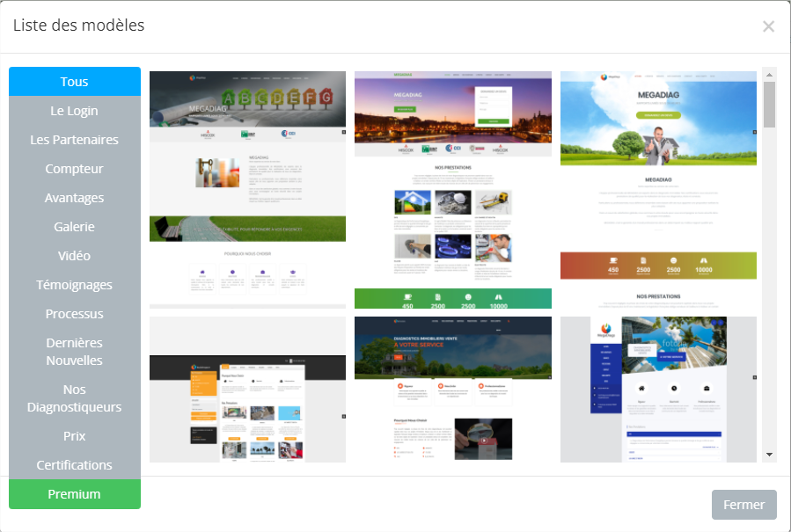Screen dimensions: 791x532
Task: Open the Galerie category
Action: [75, 226]
